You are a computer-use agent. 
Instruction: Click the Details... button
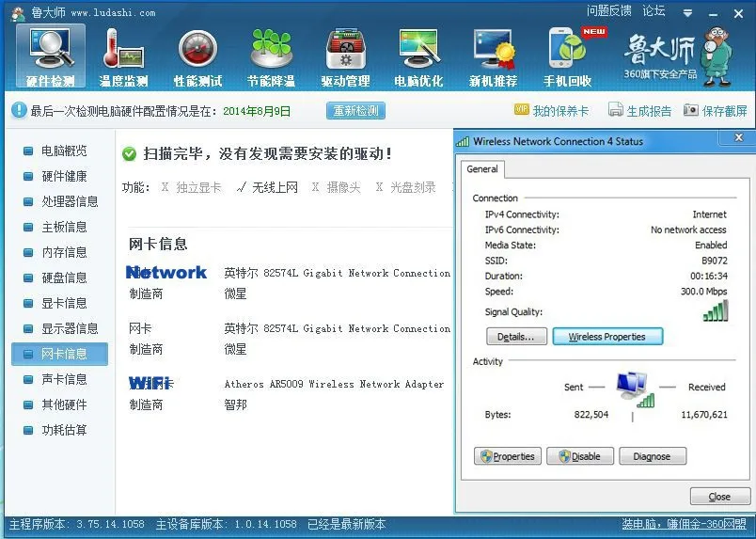(516, 337)
